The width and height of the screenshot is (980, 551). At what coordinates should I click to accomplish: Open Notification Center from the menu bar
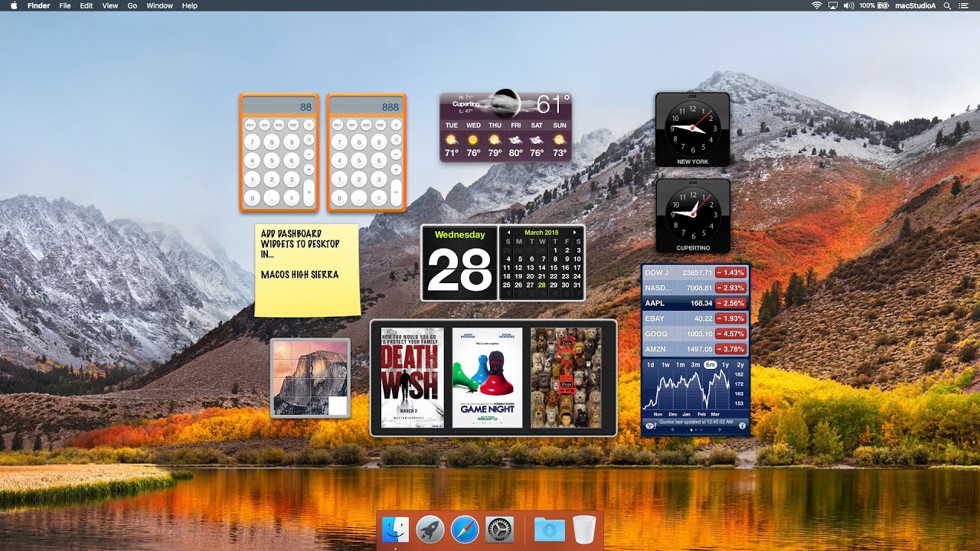coord(965,5)
